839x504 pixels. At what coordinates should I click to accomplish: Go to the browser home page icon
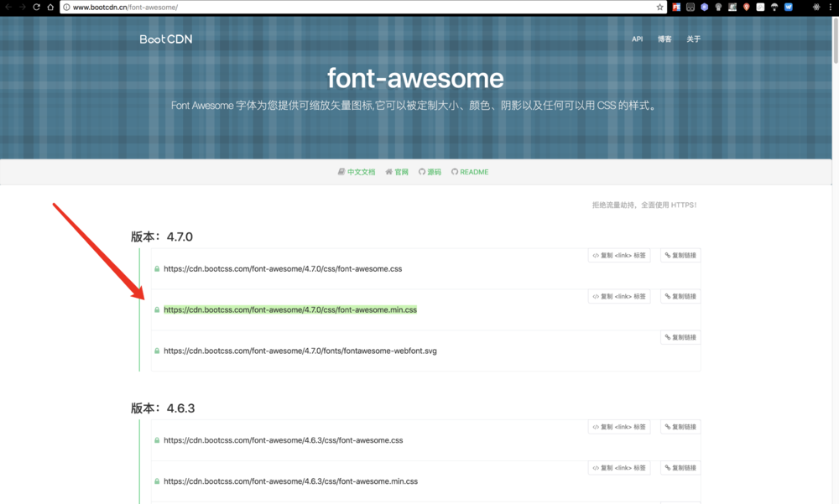tap(50, 7)
